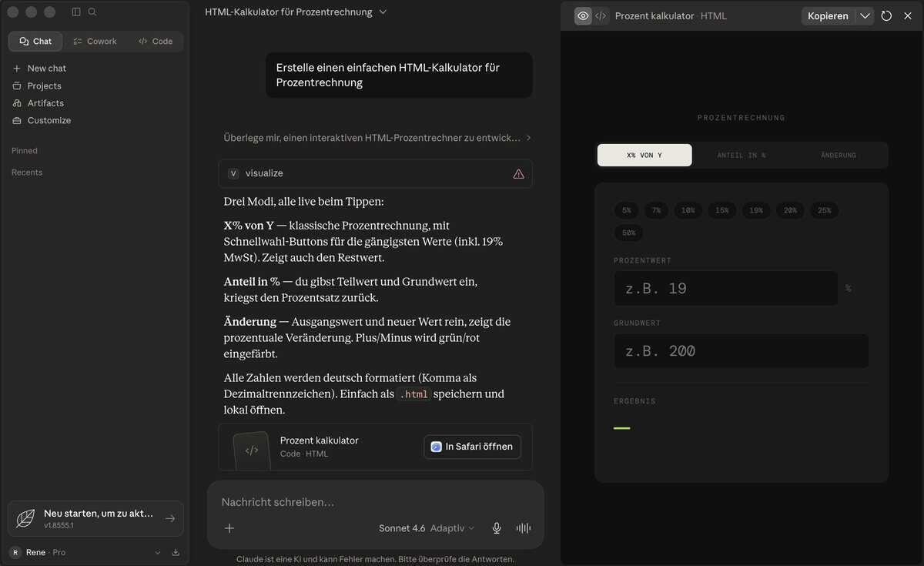Toggle the sidebar panel icon
924x566 pixels.
tap(76, 12)
